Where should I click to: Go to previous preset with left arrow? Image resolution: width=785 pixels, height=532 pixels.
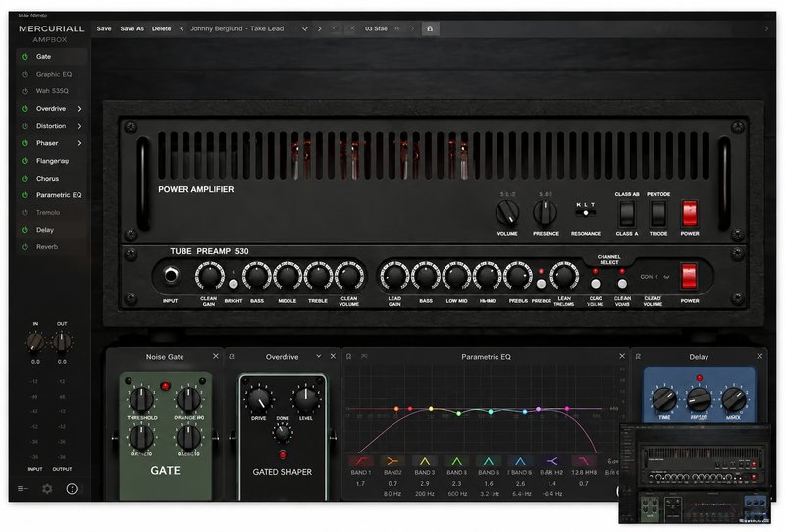pos(182,29)
